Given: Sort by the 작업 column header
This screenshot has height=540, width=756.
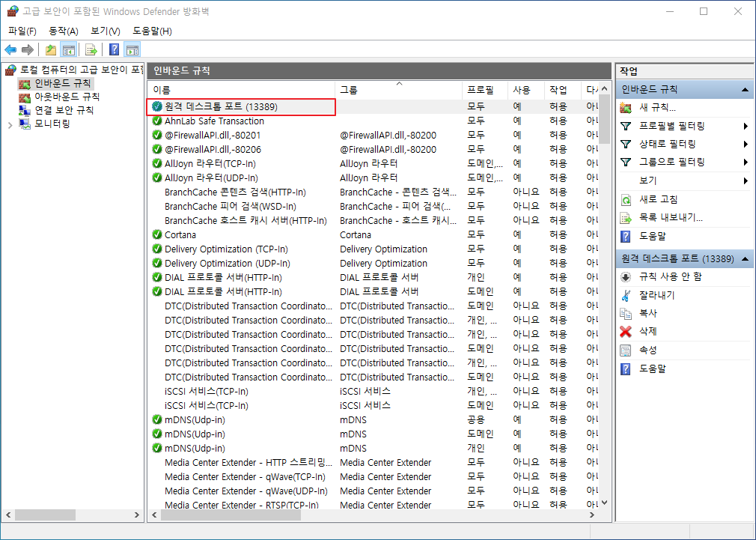Looking at the screenshot, I should coord(562,90).
